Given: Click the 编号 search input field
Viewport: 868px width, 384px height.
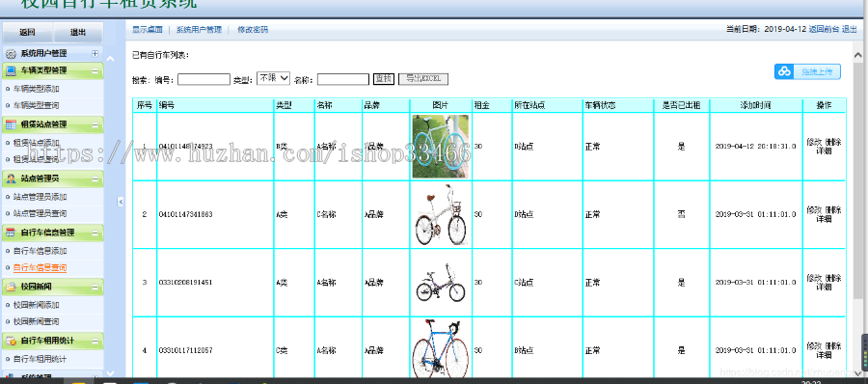Looking at the screenshot, I should point(203,79).
